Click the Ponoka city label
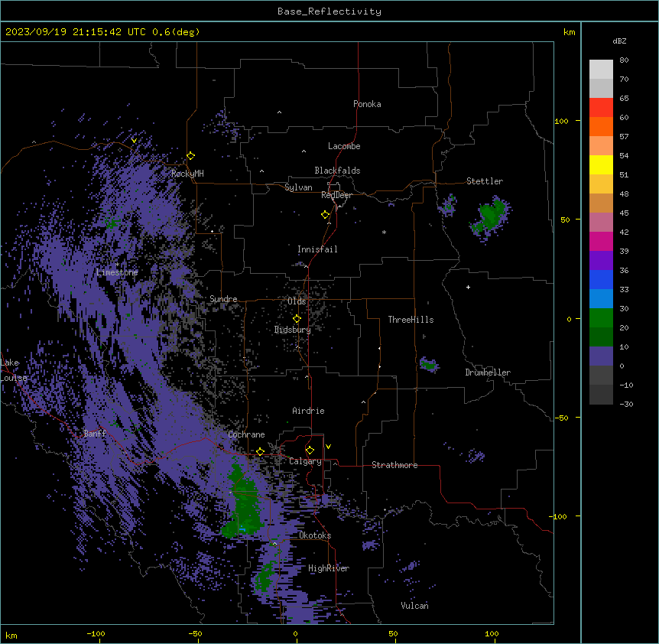Screen dimensions: 659x644 click(367, 104)
